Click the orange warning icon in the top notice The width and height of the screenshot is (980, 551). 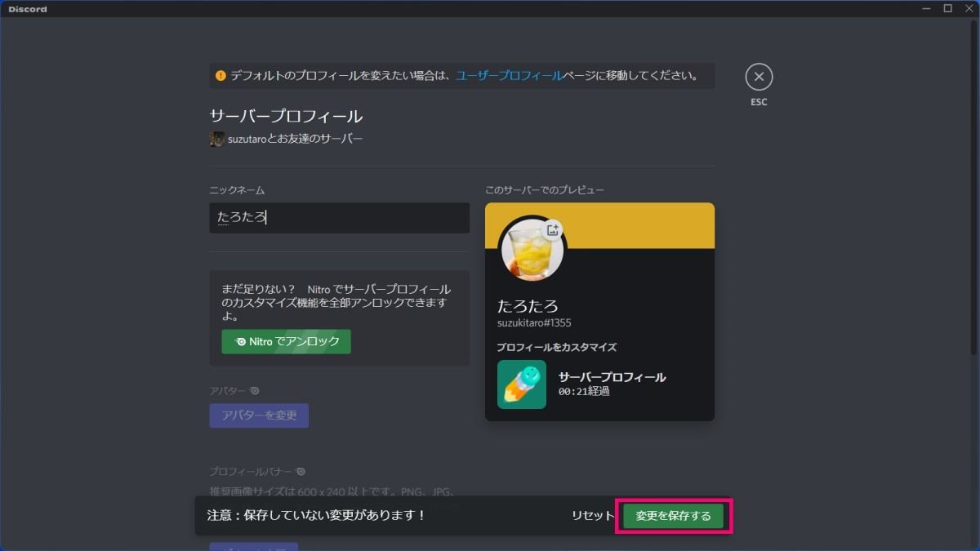pyautogui.click(x=219, y=76)
